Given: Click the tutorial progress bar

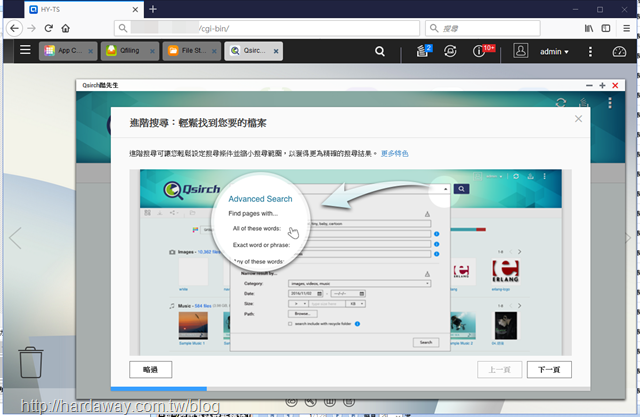Looking at the screenshot, I should point(350,389).
